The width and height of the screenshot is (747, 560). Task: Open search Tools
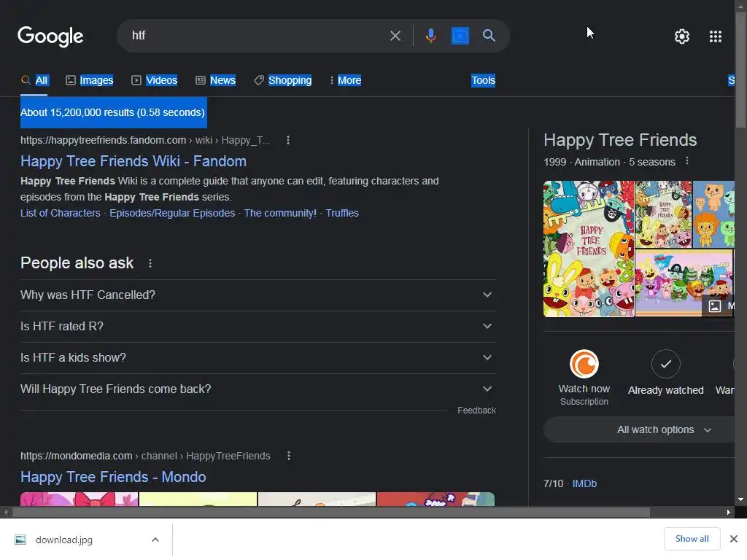[483, 80]
